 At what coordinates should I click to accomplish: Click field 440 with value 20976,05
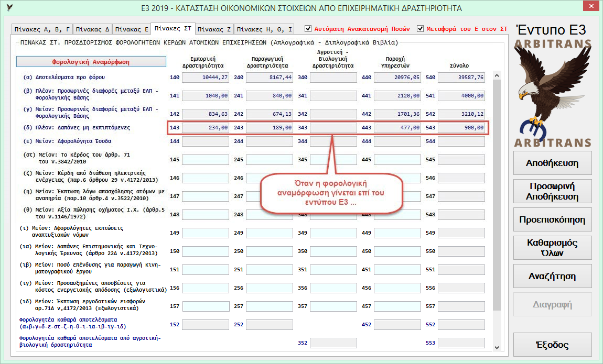point(397,78)
